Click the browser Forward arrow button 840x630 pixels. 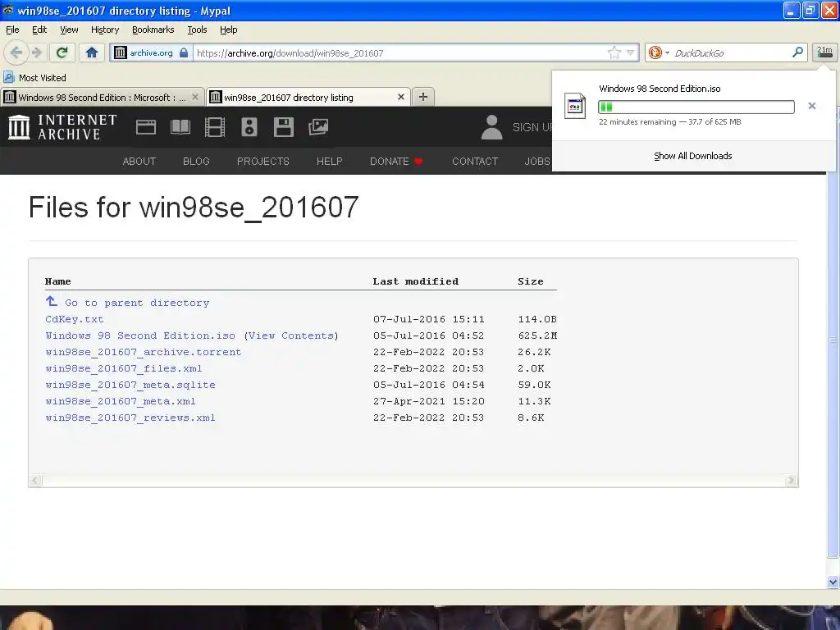(37, 52)
